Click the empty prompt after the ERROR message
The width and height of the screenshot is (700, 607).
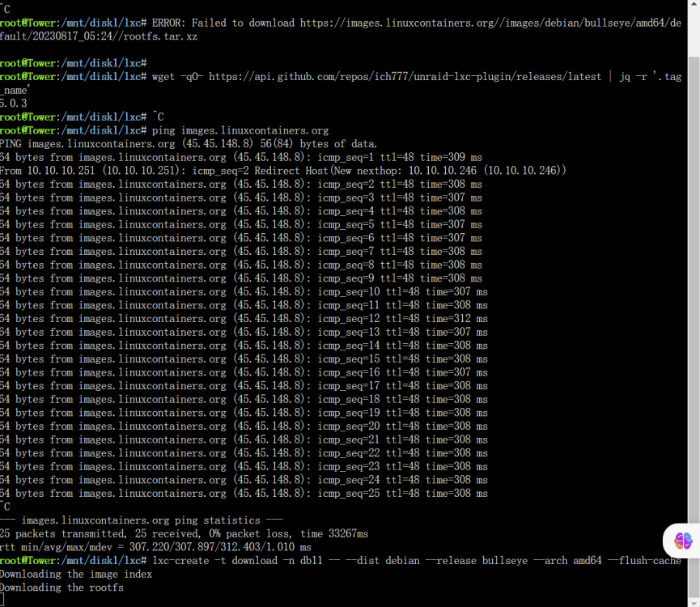[x=73, y=63]
